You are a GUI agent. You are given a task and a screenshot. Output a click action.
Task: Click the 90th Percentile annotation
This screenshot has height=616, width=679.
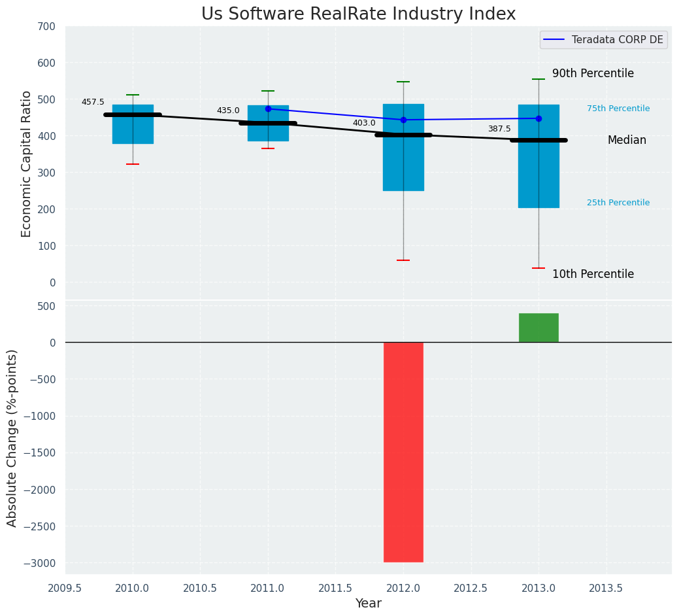coord(593,74)
